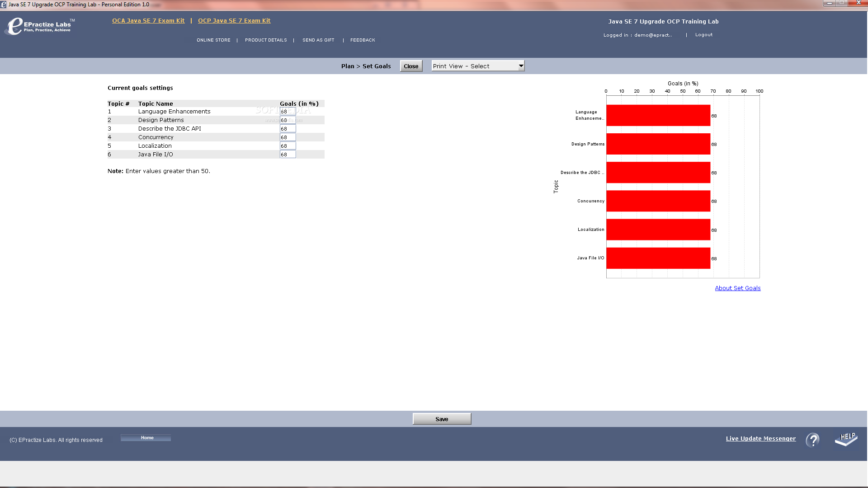The image size is (868, 488).
Task: Click the app icon in title bar
Action: click(4, 5)
